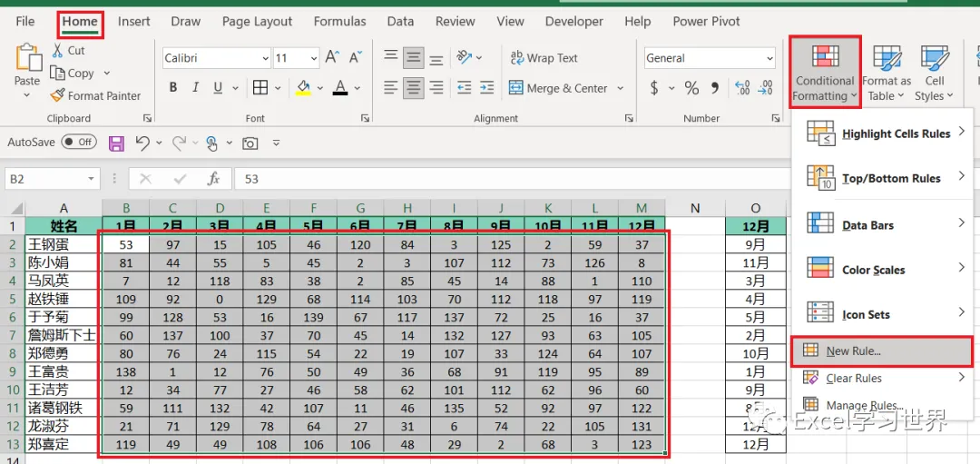Click the Center alignment icon

pos(413,87)
